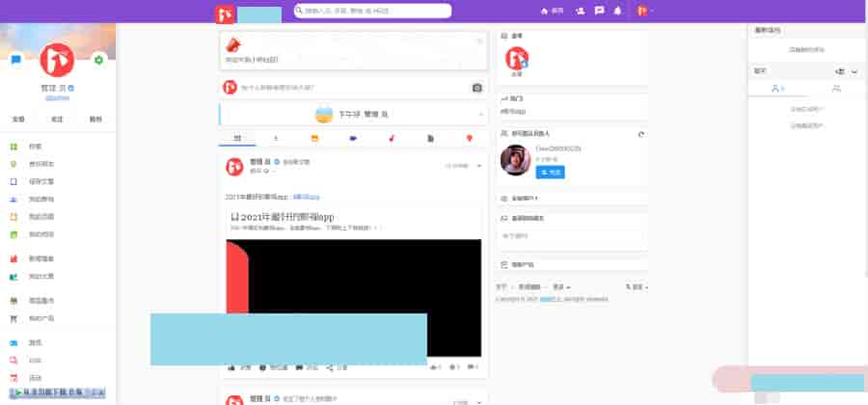Viewport: 868px width, 405px height.
Task: Select sidebar item with location pin icon
Action: tap(57, 164)
